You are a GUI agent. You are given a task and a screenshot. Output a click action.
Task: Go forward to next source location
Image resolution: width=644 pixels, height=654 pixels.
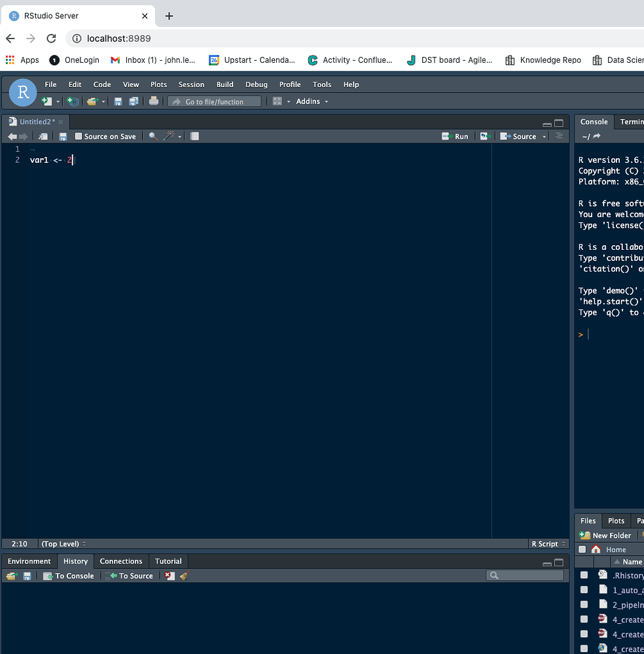(24, 137)
